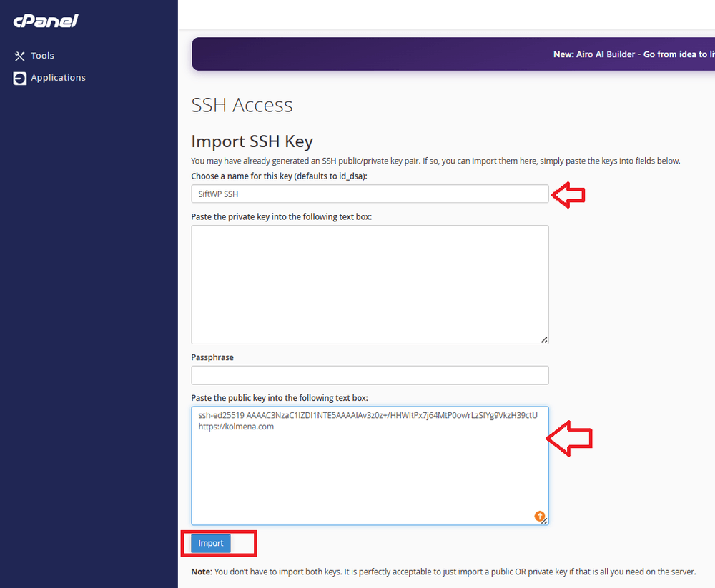Click the orange arrow icon in public key box
Screen dimensions: 715x588
click(539, 516)
